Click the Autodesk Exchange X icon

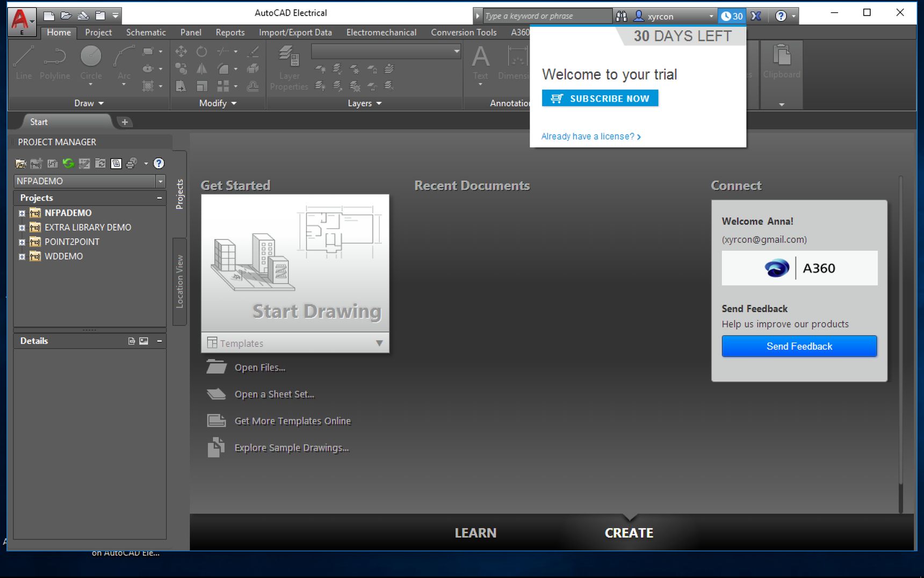click(x=756, y=16)
